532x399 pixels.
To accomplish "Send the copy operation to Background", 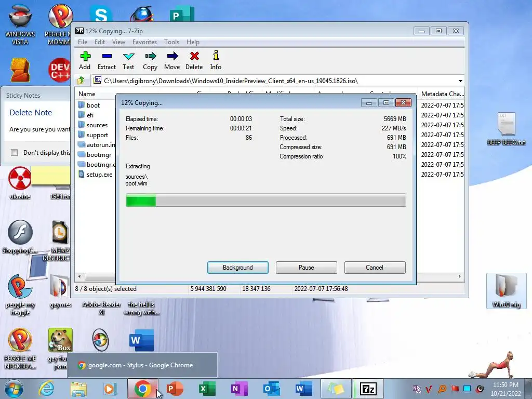I will tap(238, 268).
